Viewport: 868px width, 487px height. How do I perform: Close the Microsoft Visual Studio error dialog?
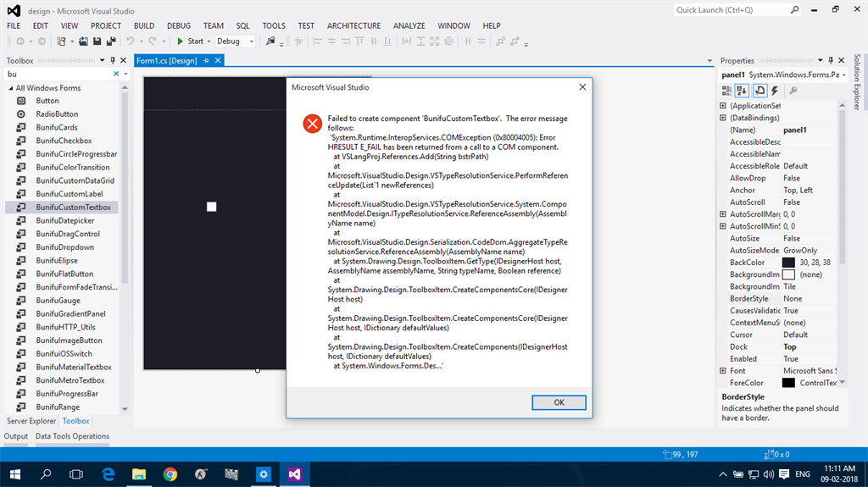coord(582,87)
